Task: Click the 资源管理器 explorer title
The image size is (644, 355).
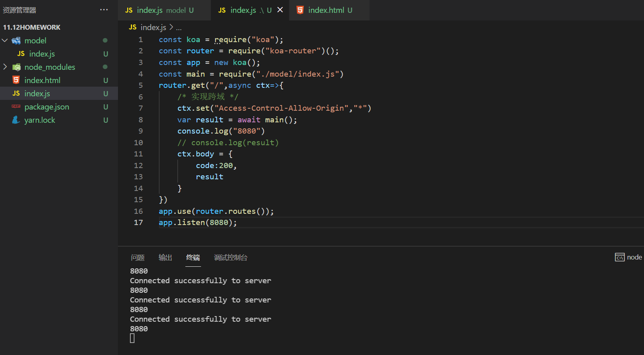Action: (19, 10)
